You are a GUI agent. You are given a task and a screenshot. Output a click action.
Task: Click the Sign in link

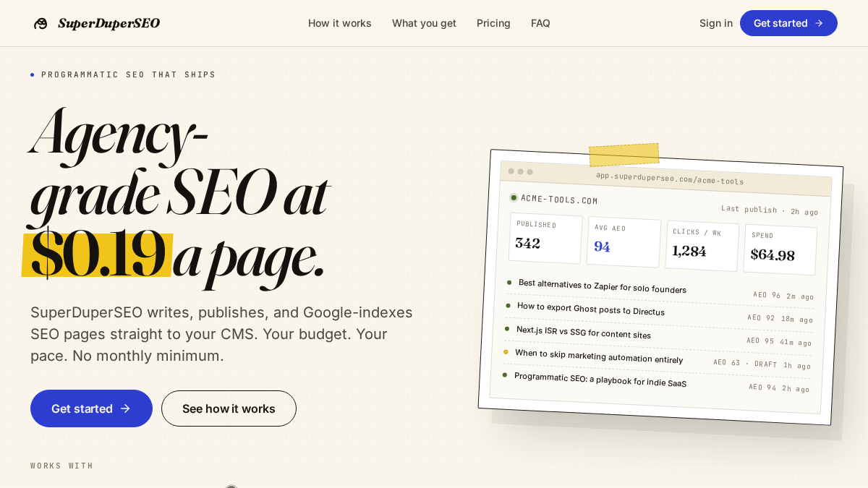pos(715,23)
